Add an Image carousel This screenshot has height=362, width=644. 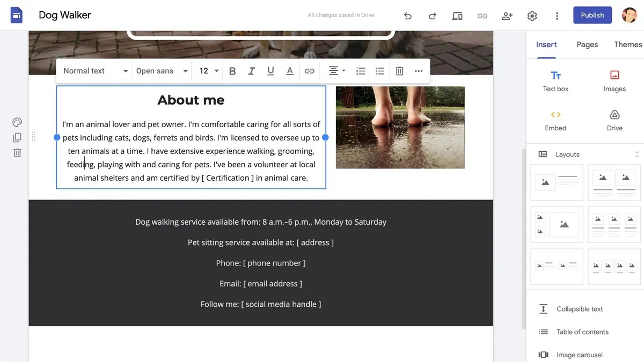(579, 354)
